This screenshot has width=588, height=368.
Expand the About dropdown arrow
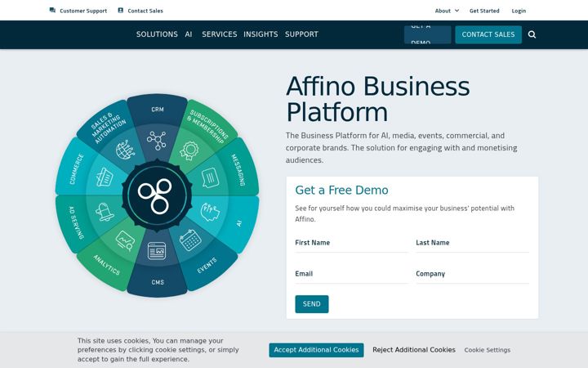tap(457, 11)
